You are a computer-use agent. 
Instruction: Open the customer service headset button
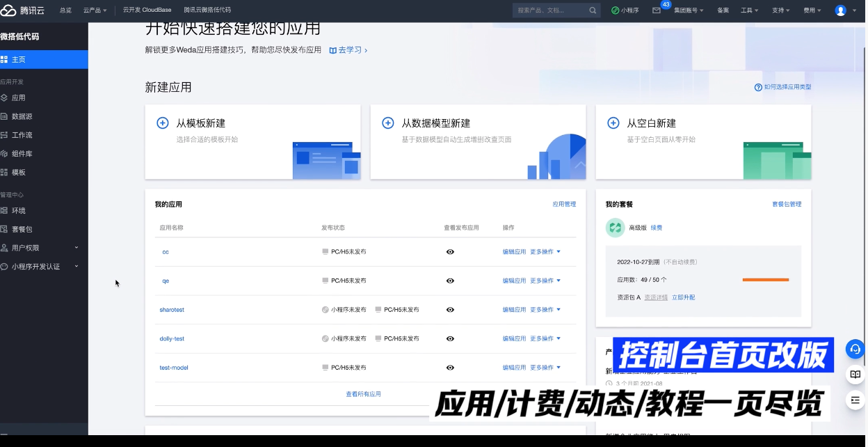(x=855, y=349)
